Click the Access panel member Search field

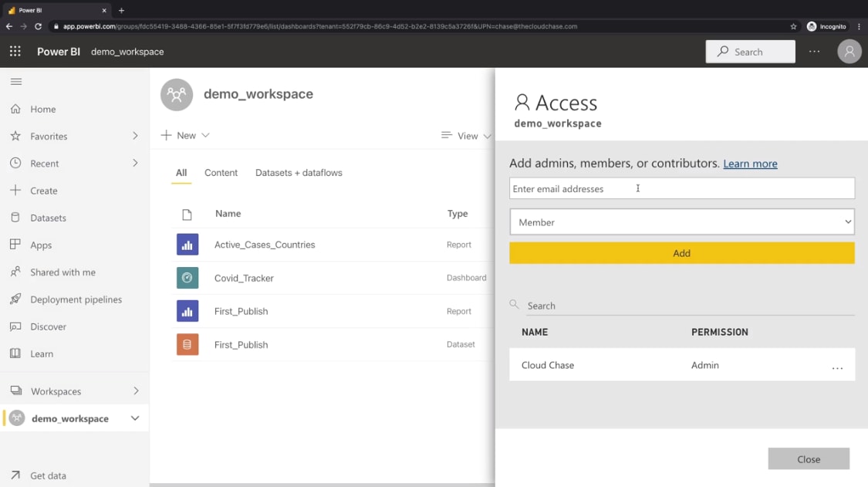click(x=690, y=306)
